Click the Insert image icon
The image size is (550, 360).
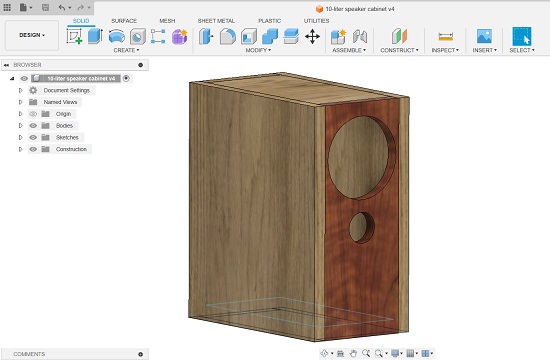point(484,36)
